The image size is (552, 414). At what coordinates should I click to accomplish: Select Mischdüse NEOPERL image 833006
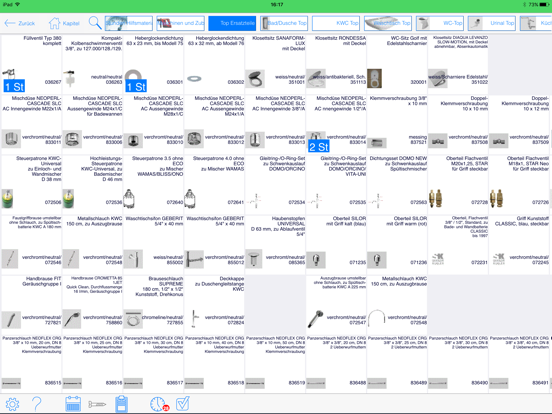[72, 139]
